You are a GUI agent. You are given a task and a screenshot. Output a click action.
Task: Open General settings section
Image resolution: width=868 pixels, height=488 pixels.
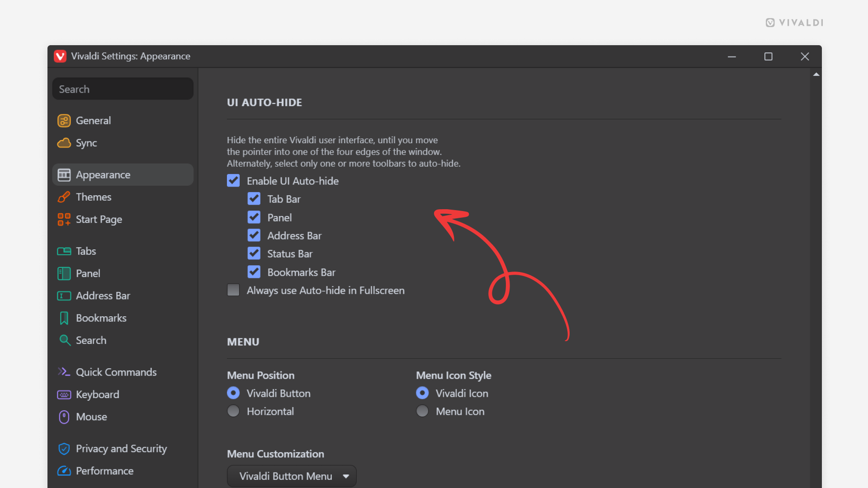click(x=123, y=121)
